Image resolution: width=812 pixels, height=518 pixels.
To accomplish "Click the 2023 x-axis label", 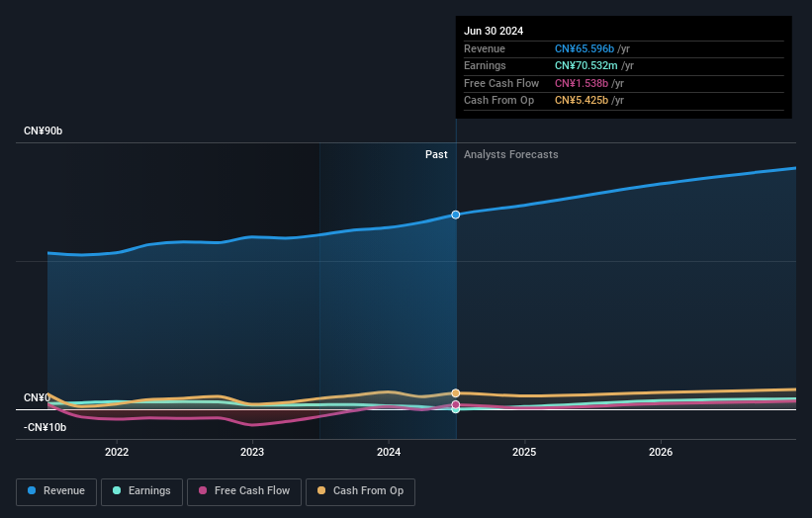I will pyautogui.click(x=252, y=452).
